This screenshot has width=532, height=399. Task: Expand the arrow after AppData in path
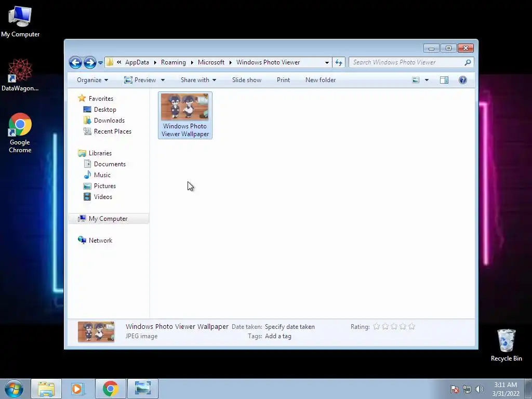tap(155, 62)
